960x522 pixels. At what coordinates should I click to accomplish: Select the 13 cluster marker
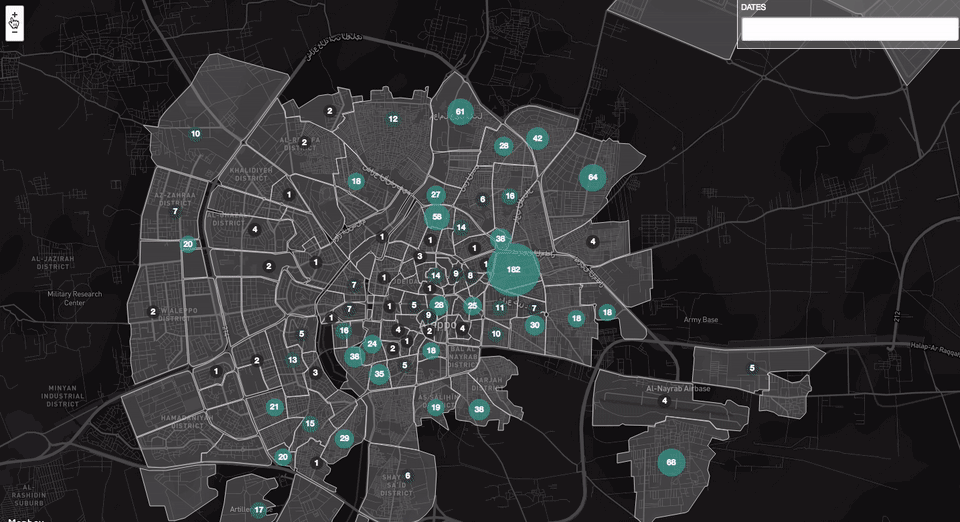coord(293,360)
